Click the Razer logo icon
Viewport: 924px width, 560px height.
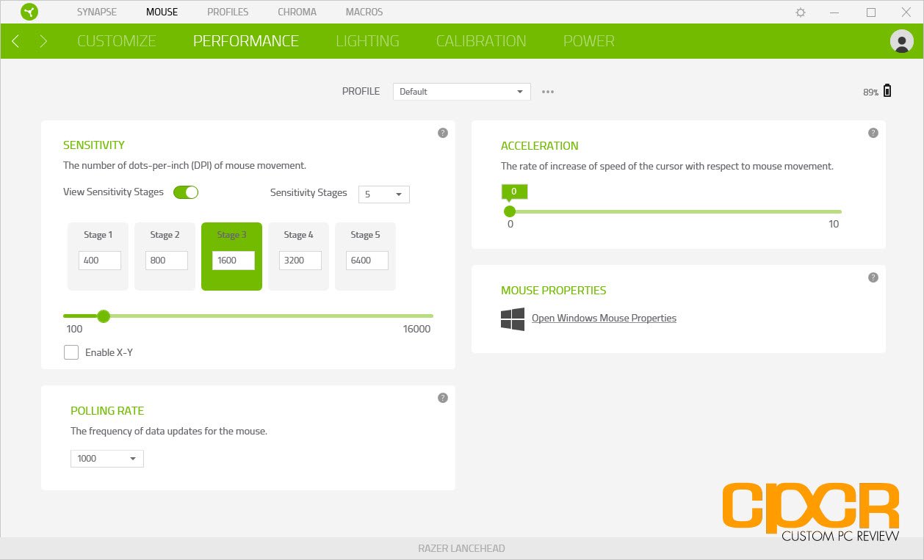pyautogui.click(x=29, y=12)
